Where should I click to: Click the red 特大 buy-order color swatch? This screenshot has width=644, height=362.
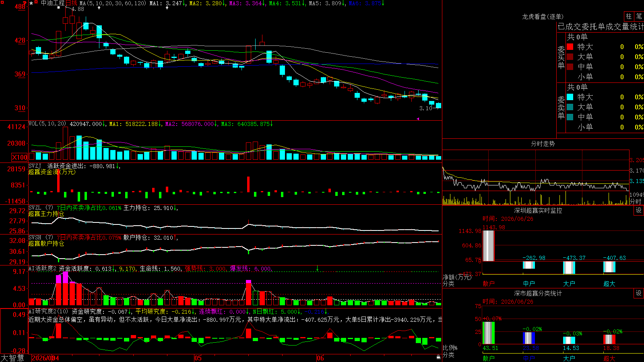tap(570, 47)
